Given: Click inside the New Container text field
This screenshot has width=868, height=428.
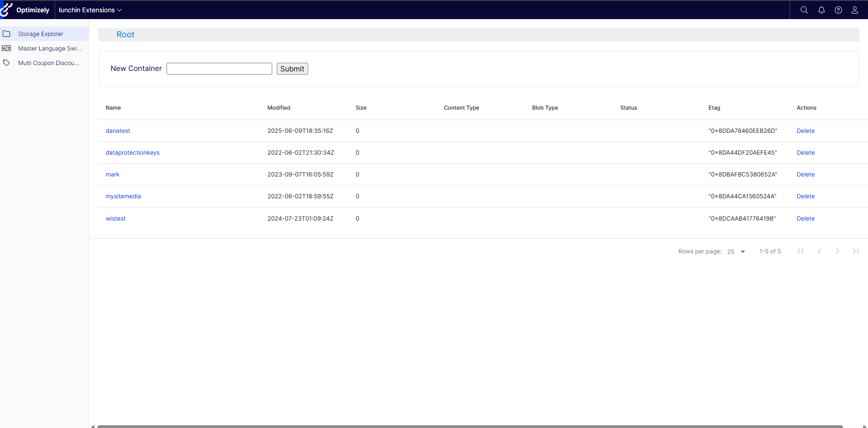Looking at the screenshot, I should [x=219, y=68].
